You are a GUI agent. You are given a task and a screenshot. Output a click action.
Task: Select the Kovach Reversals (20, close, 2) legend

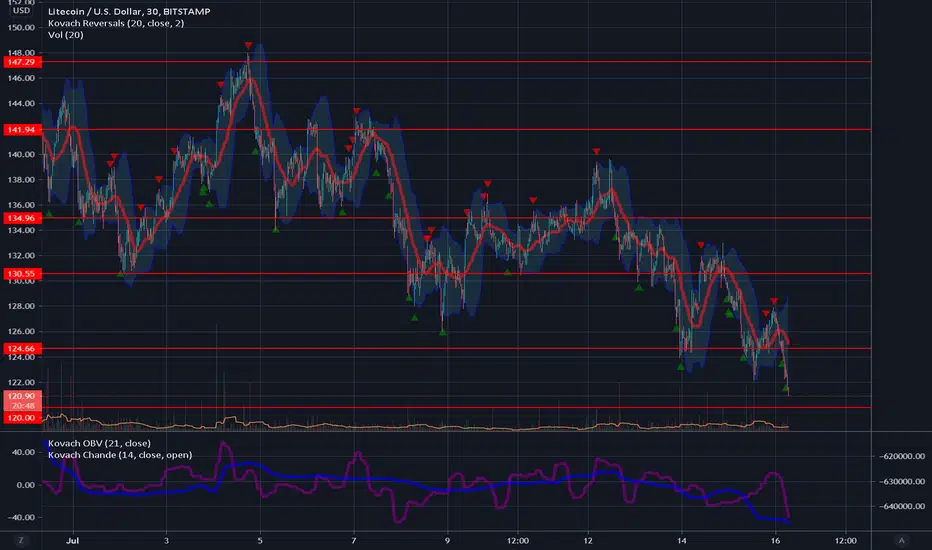coord(116,23)
